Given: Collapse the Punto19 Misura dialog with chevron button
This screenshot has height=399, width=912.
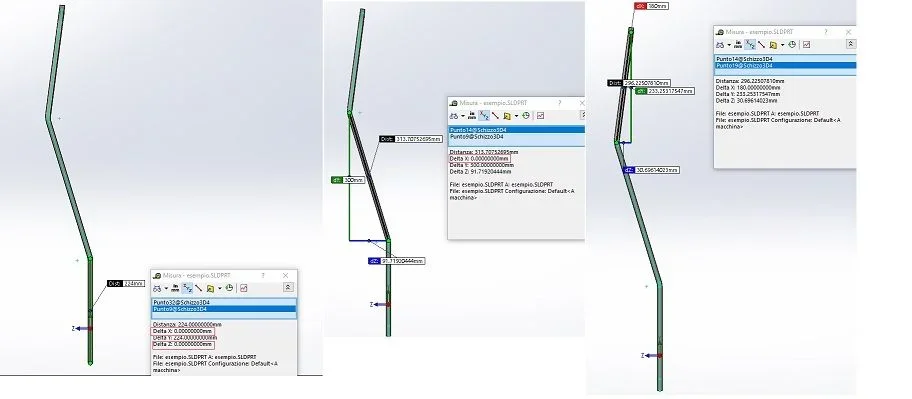Looking at the screenshot, I should point(851,44).
